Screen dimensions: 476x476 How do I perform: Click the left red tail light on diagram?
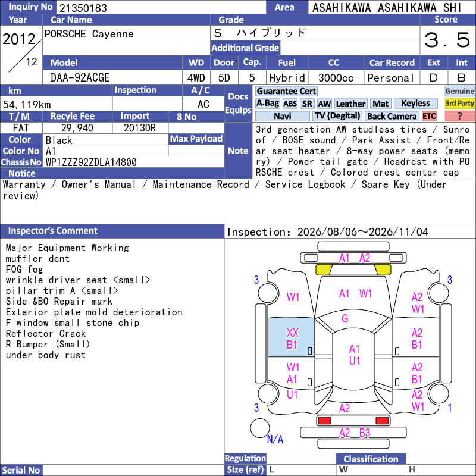pos(324,421)
